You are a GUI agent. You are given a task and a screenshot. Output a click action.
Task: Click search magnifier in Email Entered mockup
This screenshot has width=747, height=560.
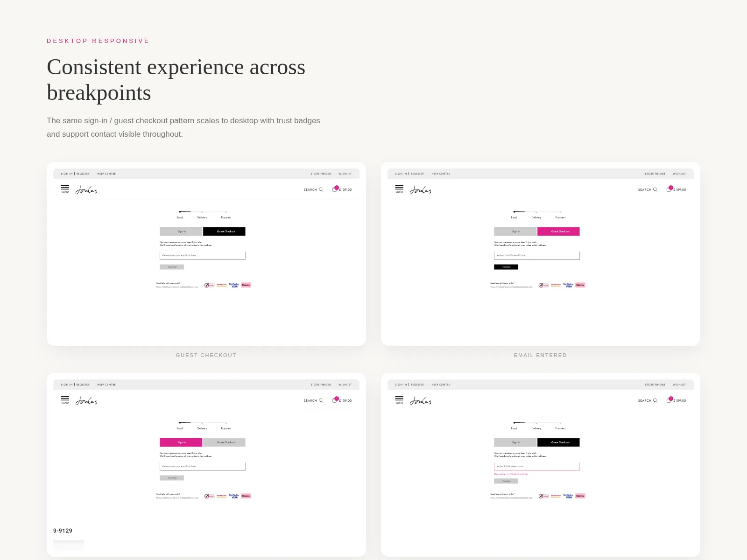pyautogui.click(x=655, y=189)
